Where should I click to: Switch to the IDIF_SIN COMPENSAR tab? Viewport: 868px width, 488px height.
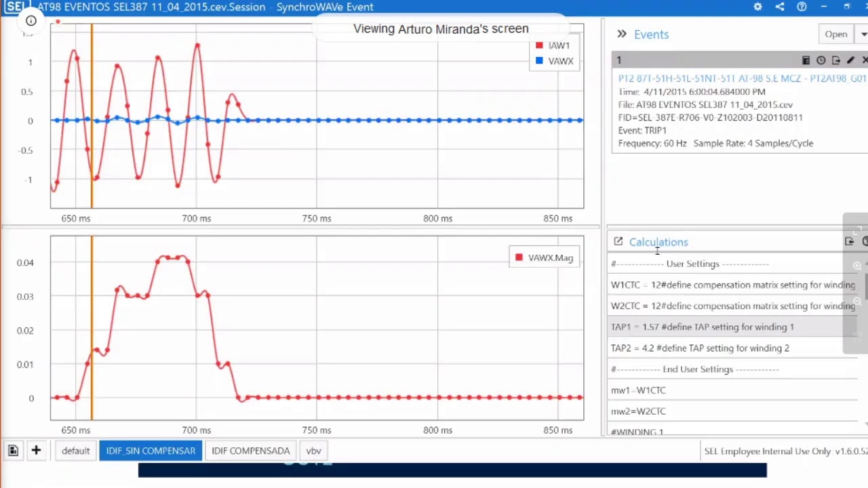coord(151,451)
